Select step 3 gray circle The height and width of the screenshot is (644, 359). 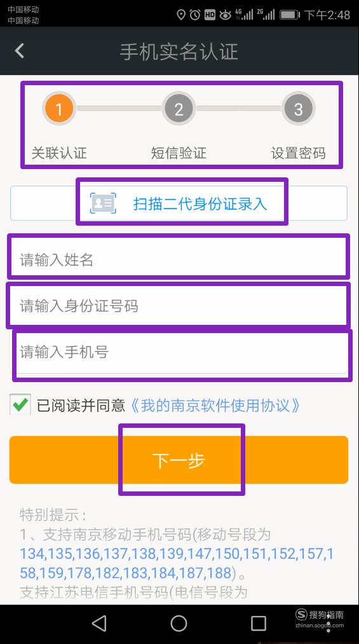(298, 109)
